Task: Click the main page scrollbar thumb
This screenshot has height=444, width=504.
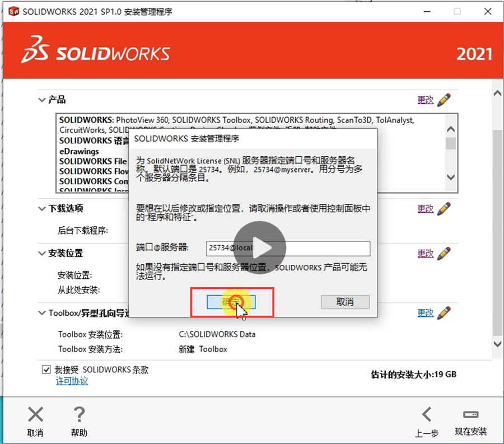Action: (497, 233)
